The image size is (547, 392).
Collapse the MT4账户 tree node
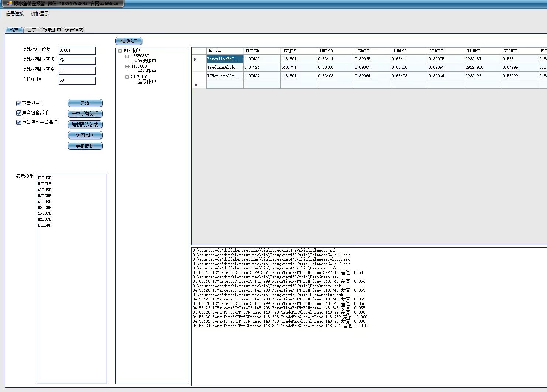(x=120, y=51)
